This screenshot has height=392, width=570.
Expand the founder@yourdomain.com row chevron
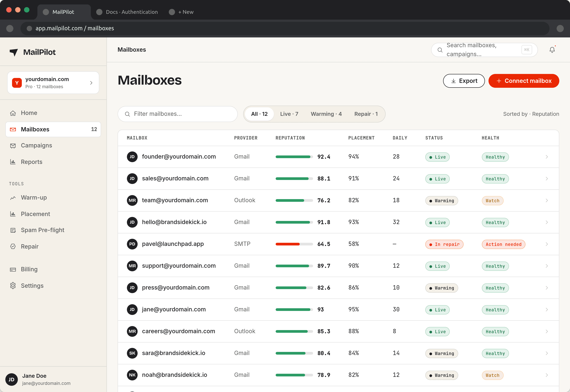(547, 157)
